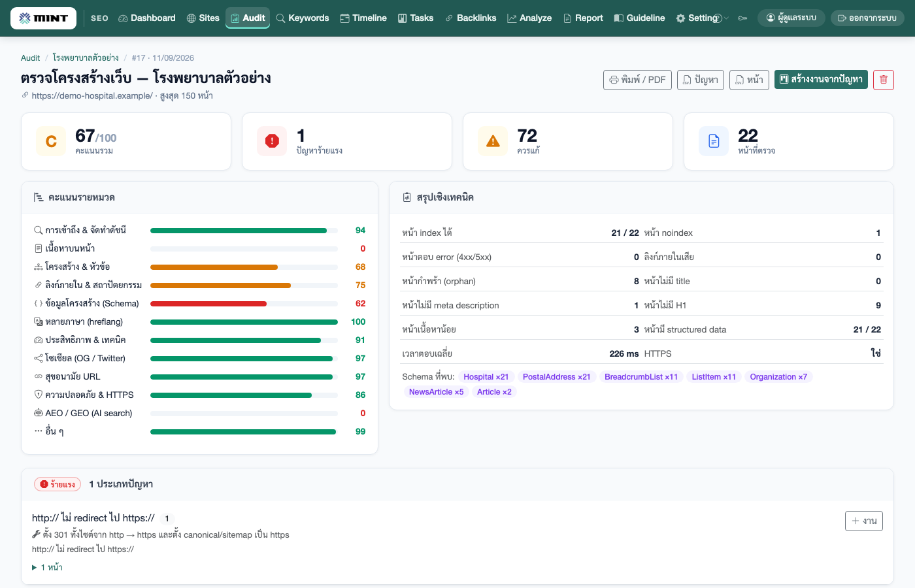Go to the Audit breadcrumb link
The image size is (915, 588).
tap(30, 58)
